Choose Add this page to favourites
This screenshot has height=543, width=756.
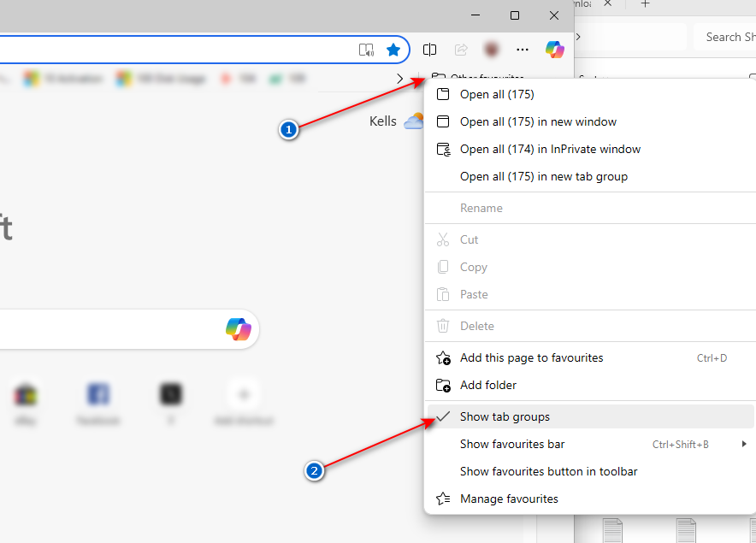(591, 357)
